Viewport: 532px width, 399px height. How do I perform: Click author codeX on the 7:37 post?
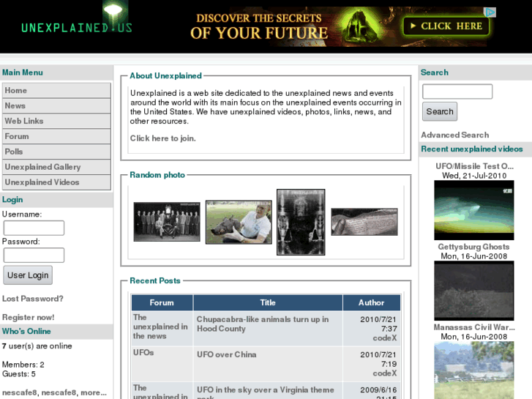coord(385,338)
